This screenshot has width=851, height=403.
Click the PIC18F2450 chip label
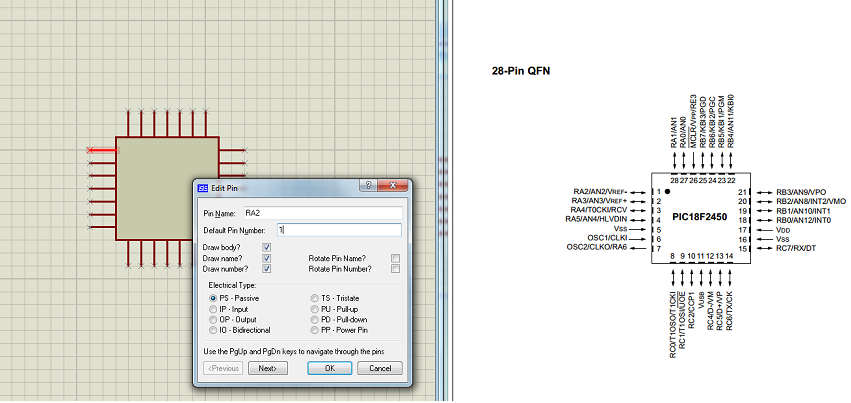pyautogui.click(x=700, y=218)
